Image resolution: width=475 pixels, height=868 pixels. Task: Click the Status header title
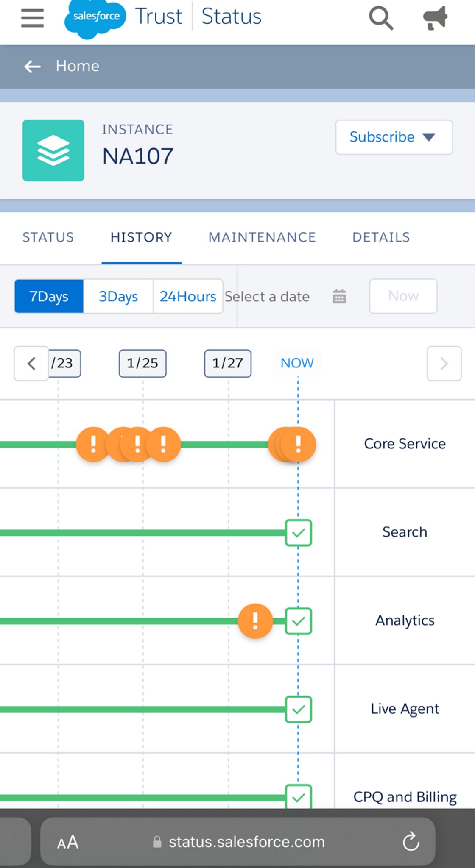pyautogui.click(x=231, y=17)
